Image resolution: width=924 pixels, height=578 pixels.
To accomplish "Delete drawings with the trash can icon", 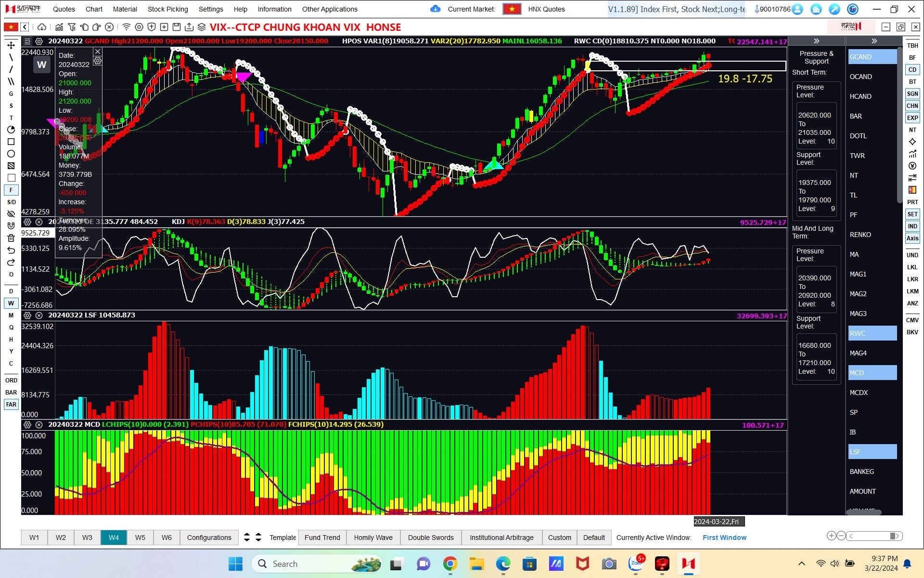I will [x=11, y=238].
